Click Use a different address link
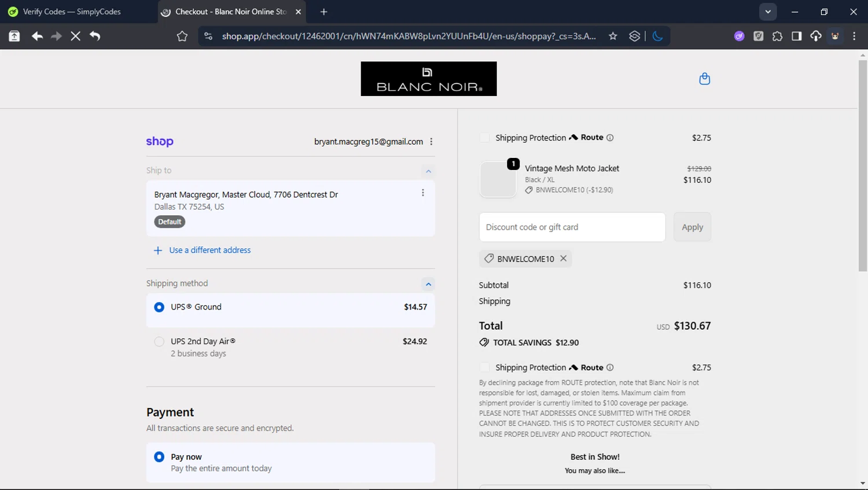Image resolution: width=868 pixels, height=490 pixels. [x=210, y=250]
